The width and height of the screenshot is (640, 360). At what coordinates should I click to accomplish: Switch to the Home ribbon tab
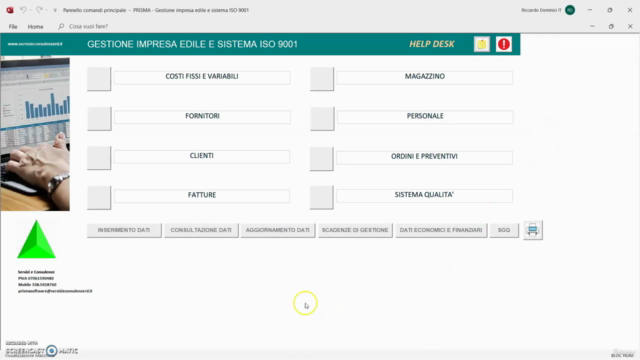click(x=36, y=27)
